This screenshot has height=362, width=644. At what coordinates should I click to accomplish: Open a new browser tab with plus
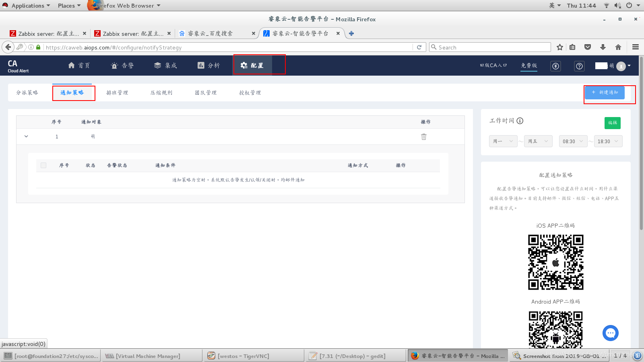tap(351, 33)
